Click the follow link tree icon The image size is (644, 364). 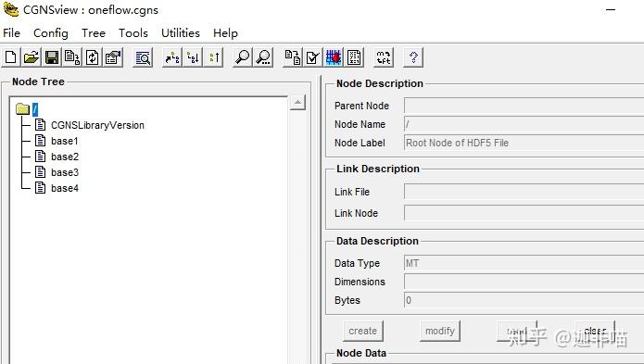click(172, 57)
